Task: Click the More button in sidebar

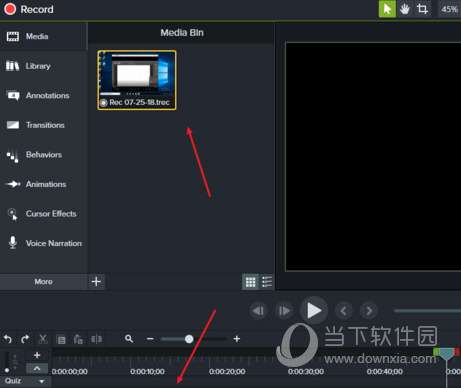Action: [43, 282]
